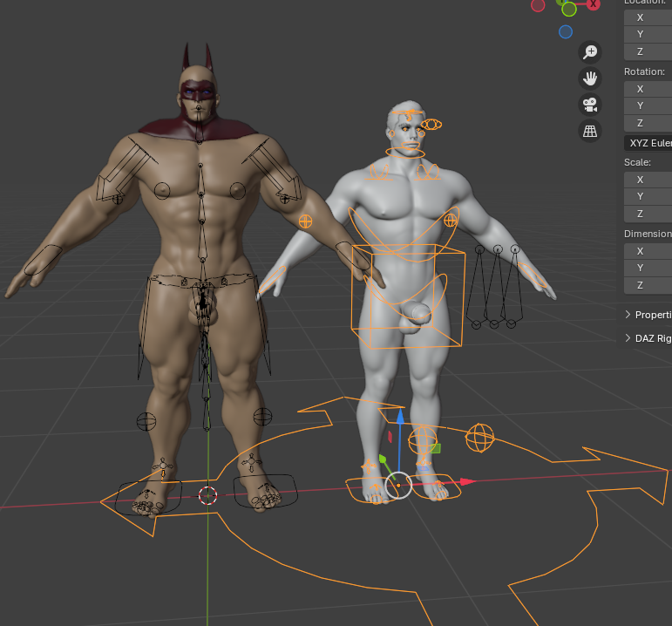Click the green plane handle of the move gizmo
This screenshot has width=672, height=626.
436,448
